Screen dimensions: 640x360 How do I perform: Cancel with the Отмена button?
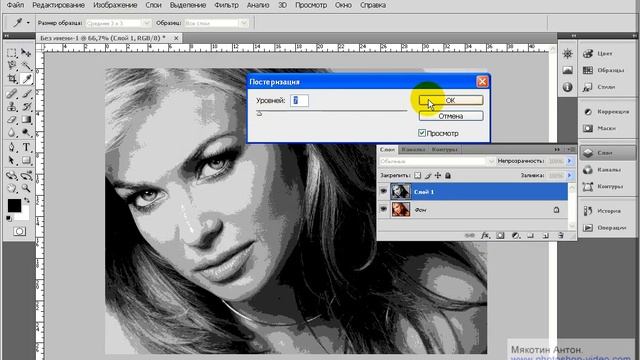pyautogui.click(x=451, y=116)
